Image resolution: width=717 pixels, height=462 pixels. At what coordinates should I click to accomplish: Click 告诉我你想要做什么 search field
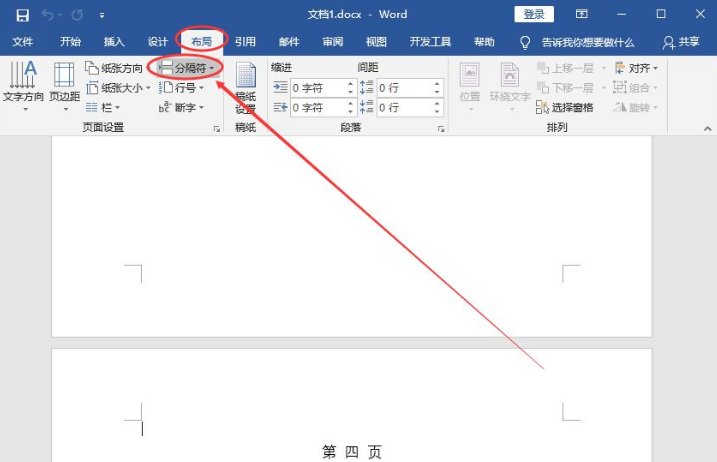[x=588, y=43]
